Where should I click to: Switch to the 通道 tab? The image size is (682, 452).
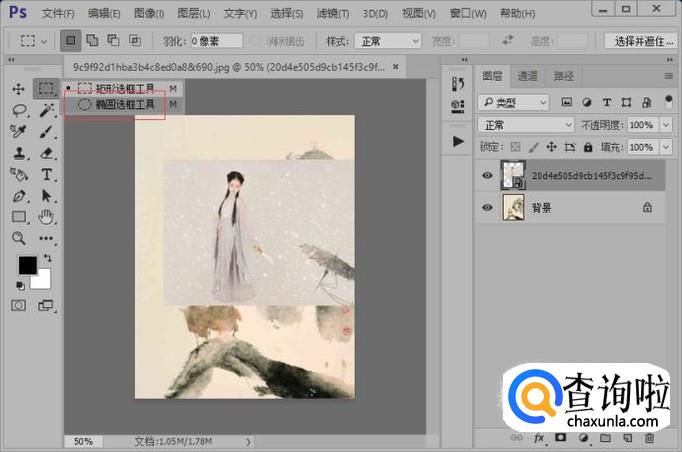point(528,76)
